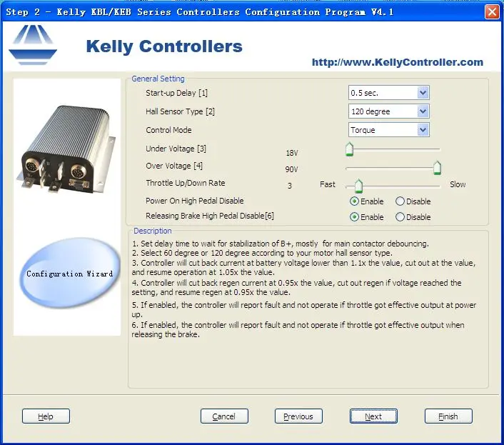Click the throttle rate value 3

290,186
